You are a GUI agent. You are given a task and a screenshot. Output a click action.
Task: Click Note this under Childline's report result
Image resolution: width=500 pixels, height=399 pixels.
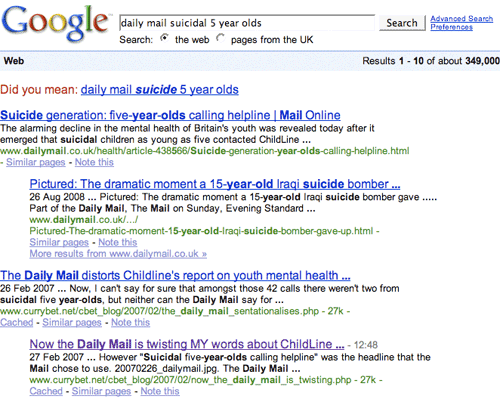tap(131, 323)
